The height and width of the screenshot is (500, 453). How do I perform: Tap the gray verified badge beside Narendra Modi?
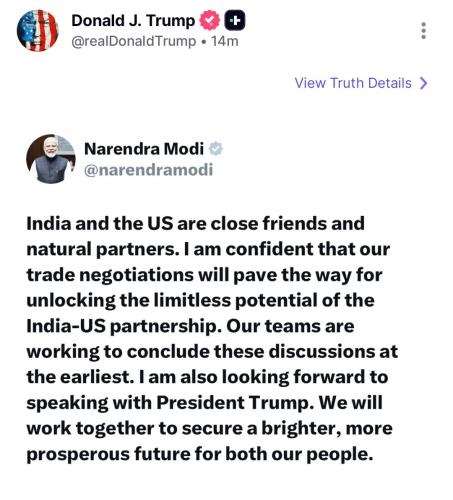point(216,149)
